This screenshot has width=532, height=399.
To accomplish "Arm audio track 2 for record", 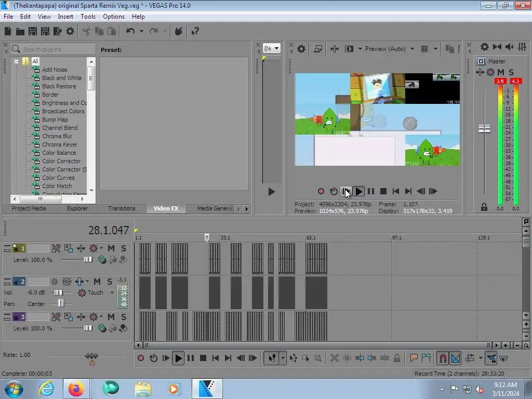I will coord(54,282).
